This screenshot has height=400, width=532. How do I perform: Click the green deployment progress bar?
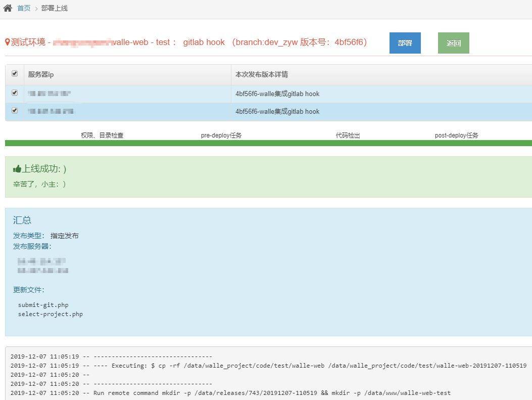click(x=268, y=143)
